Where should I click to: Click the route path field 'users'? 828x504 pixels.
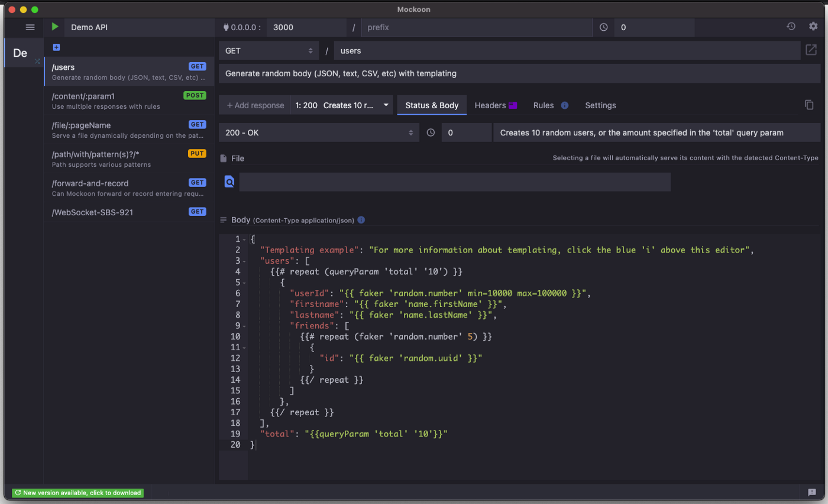[567, 51]
